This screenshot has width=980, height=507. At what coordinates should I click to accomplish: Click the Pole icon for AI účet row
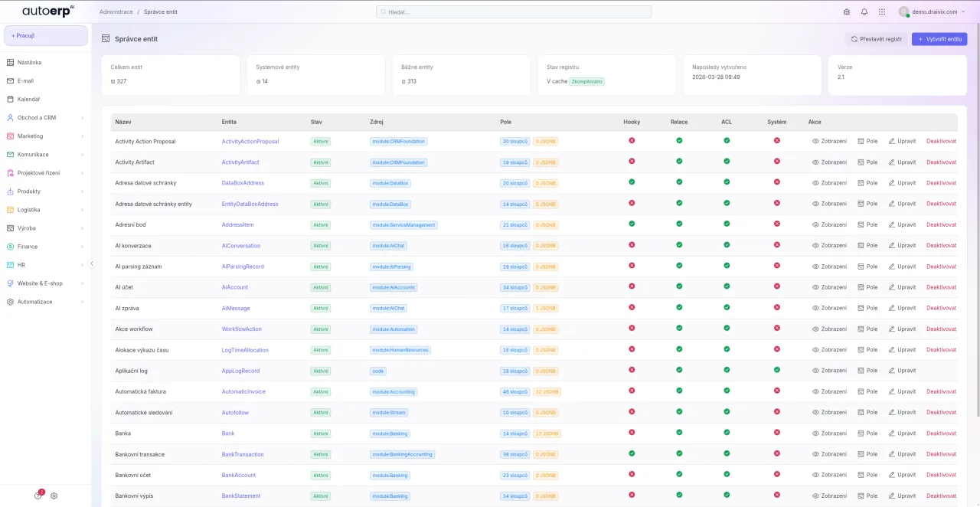(x=861, y=287)
